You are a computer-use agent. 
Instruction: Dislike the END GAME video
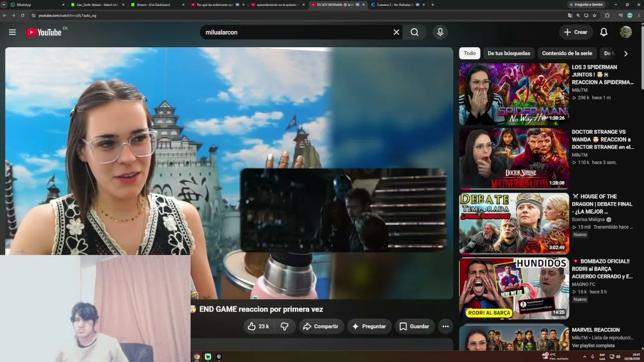[284, 326]
